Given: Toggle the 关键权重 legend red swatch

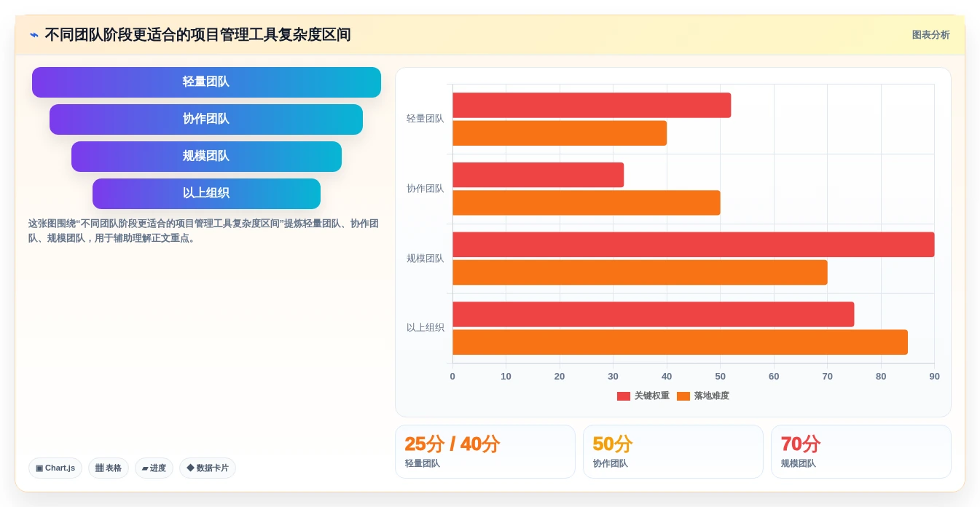Looking at the screenshot, I should pyautogui.click(x=624, y=396).
